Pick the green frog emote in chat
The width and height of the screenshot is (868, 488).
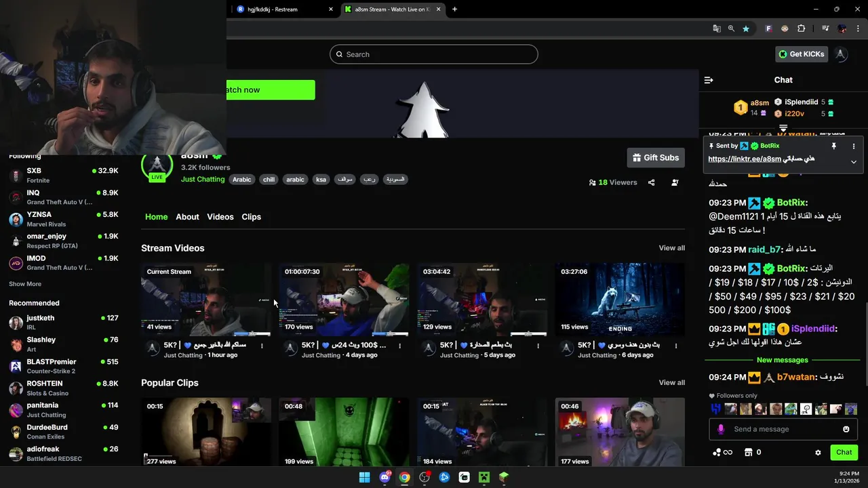(x=791, y=409)
